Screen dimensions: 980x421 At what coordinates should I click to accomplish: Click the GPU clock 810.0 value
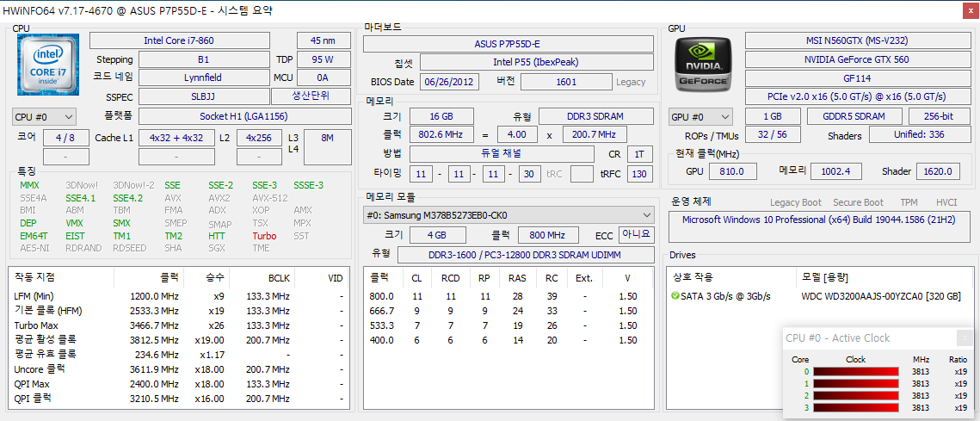tap(732, 171)
